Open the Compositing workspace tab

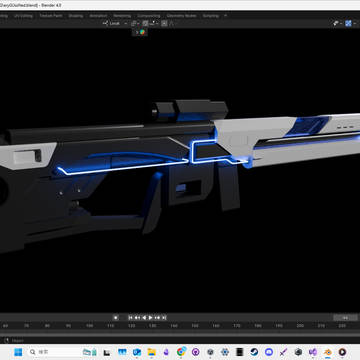point(149,16)
